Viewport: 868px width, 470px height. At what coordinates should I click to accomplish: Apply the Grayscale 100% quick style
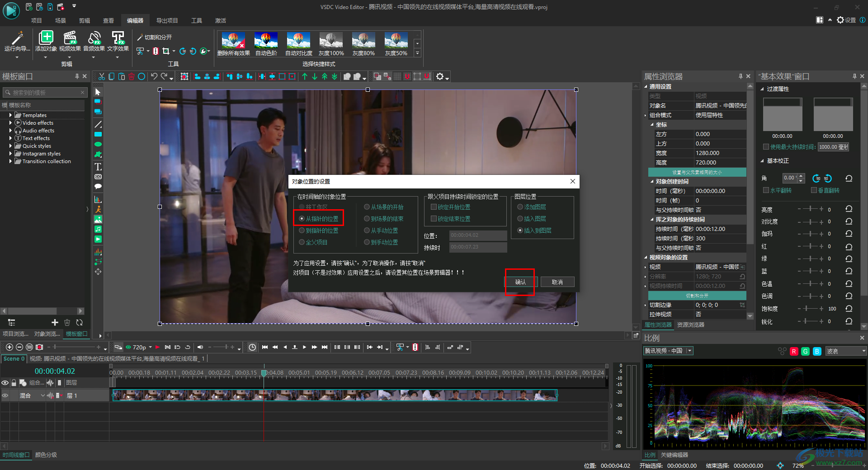(x=331, y=44)
